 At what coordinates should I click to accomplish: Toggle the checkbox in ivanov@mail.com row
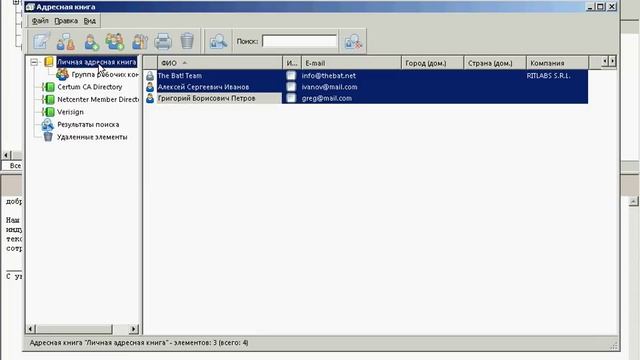pos(291,87)
